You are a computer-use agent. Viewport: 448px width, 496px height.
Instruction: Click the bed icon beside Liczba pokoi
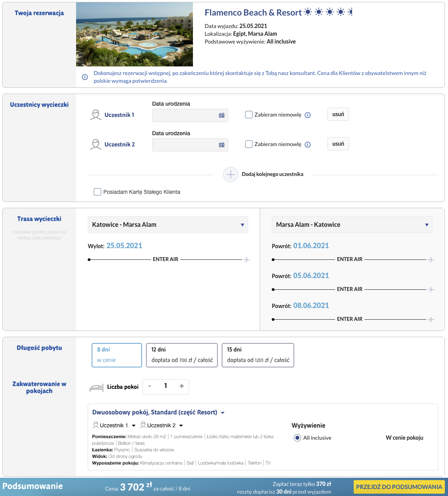[x=96, y=387]
